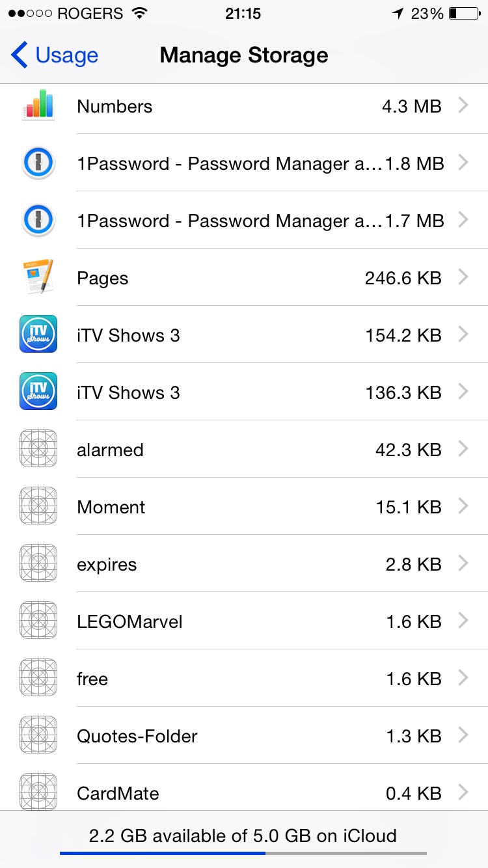
Task: Tap the Wi-Fi status icon
Action: (139, 13)
